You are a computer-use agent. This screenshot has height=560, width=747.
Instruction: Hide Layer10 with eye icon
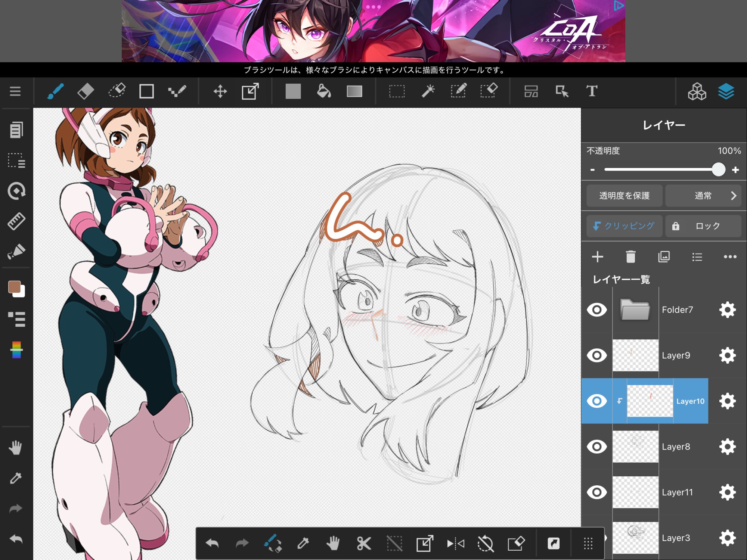coord(596,401)
